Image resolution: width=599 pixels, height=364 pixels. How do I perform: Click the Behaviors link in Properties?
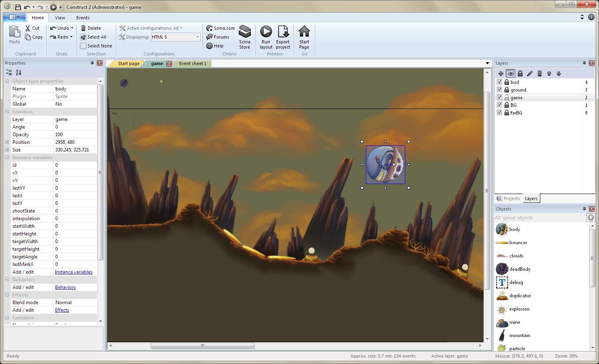pos(65,287)
